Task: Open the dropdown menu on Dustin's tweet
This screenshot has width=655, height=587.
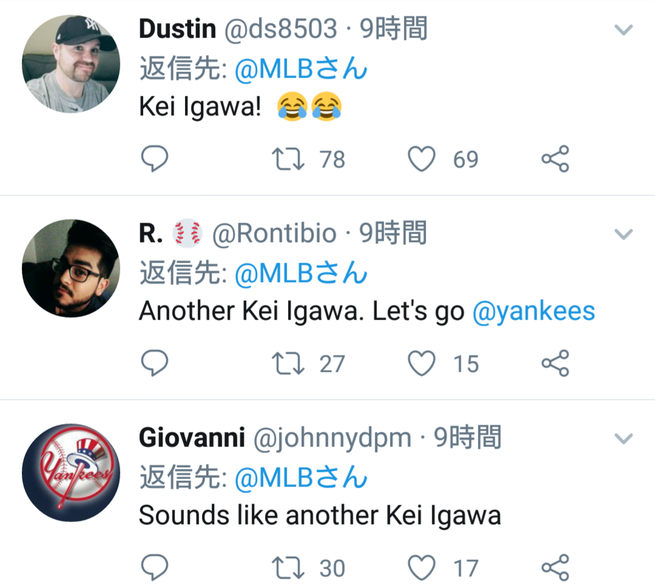Action: [x=623, y=30]
